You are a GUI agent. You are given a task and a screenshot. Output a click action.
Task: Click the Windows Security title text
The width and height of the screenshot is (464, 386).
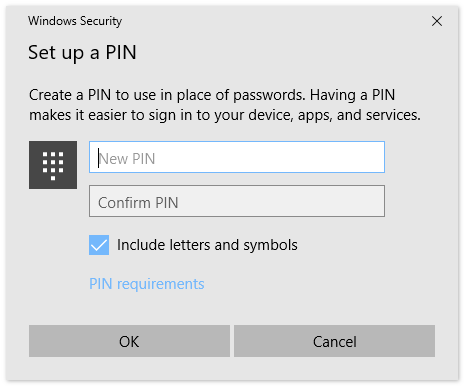(x=75, y=21)
